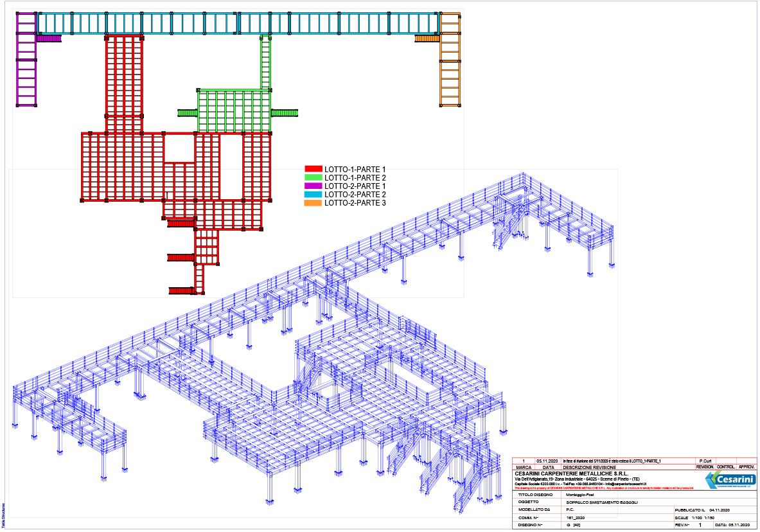Click the 'Montaggio-Fasi' drawing title value

pos(579,495)
